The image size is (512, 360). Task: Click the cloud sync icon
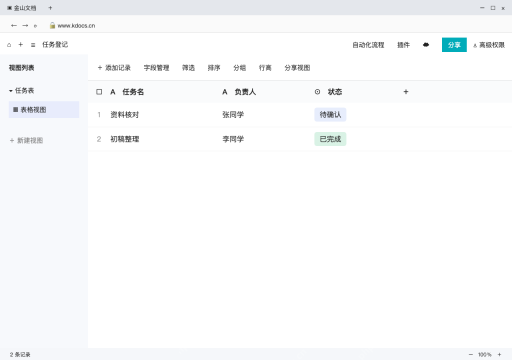point(426,45)
